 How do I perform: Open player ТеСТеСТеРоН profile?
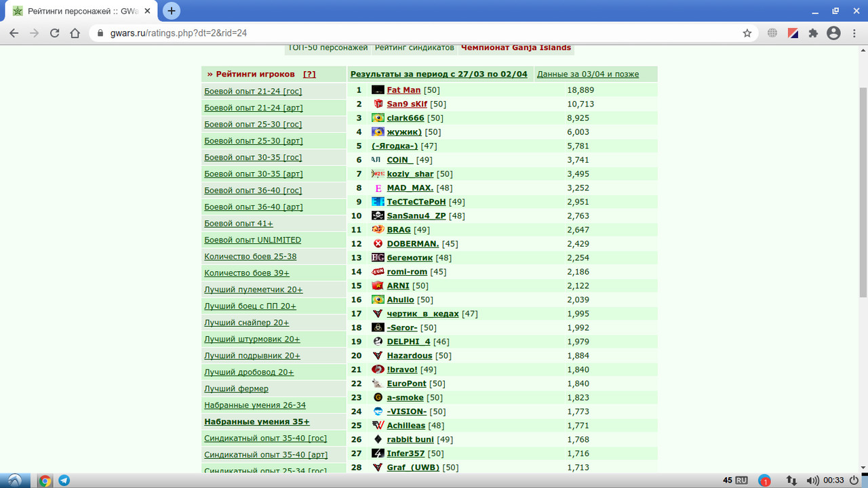coord(416,202)
